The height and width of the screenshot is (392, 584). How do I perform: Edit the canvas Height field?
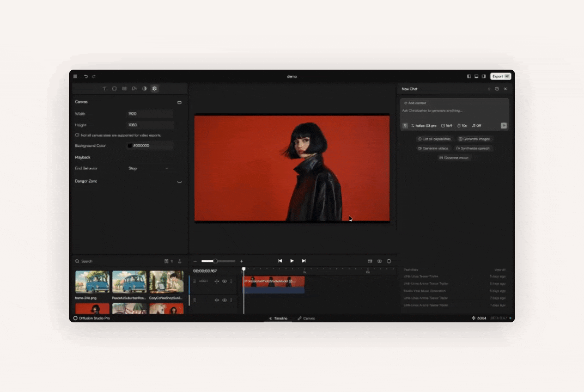150,125
